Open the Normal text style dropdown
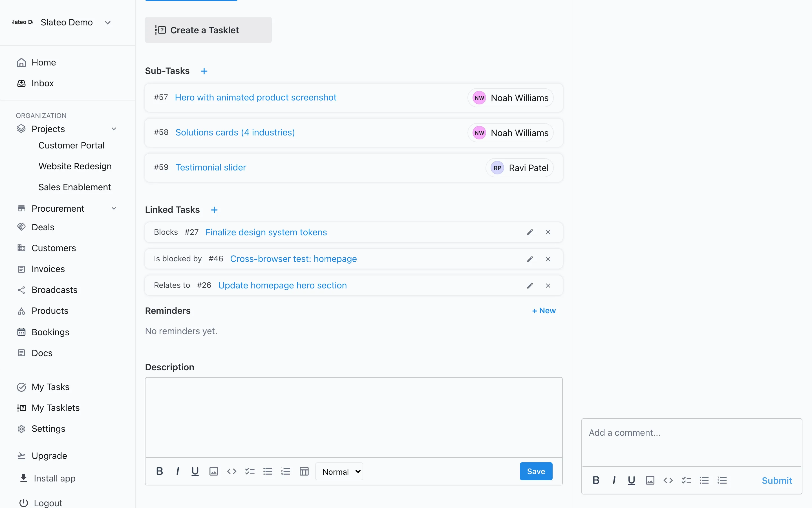812x508 pixels. 339,472
